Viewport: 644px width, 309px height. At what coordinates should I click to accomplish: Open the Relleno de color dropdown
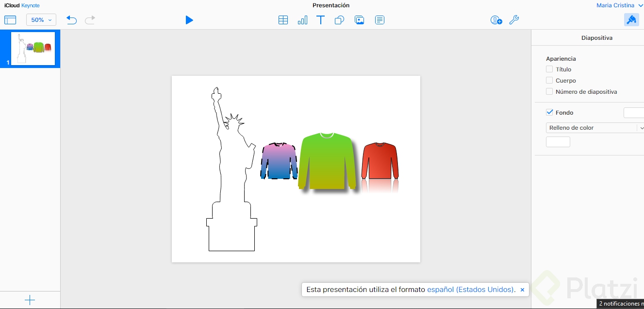[594, 127]
